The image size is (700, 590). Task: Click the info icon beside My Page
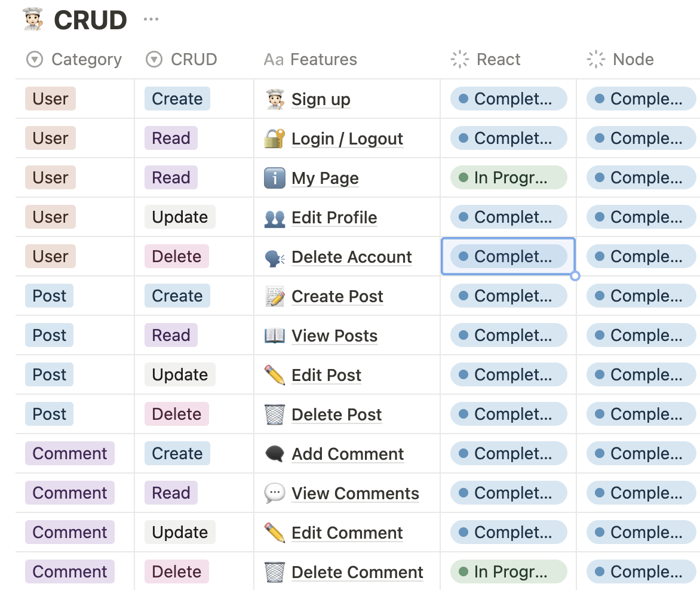pyautogui.click(x=275, y=177)
